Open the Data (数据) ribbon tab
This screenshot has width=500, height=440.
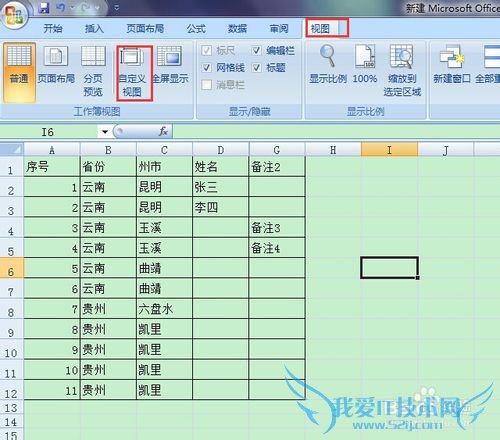point(237,29)
